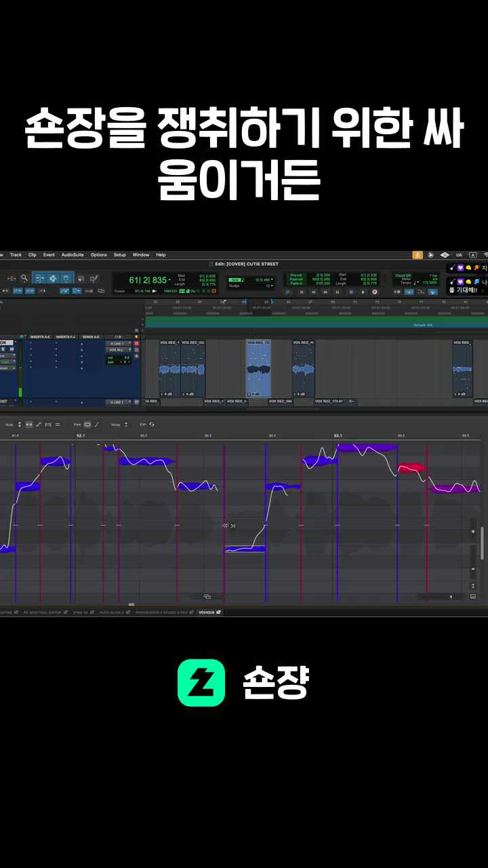Click the 63.1 bar marker on Vovious ruler
The height and width of the screenshot is (868, 488).
click(337, 435)
